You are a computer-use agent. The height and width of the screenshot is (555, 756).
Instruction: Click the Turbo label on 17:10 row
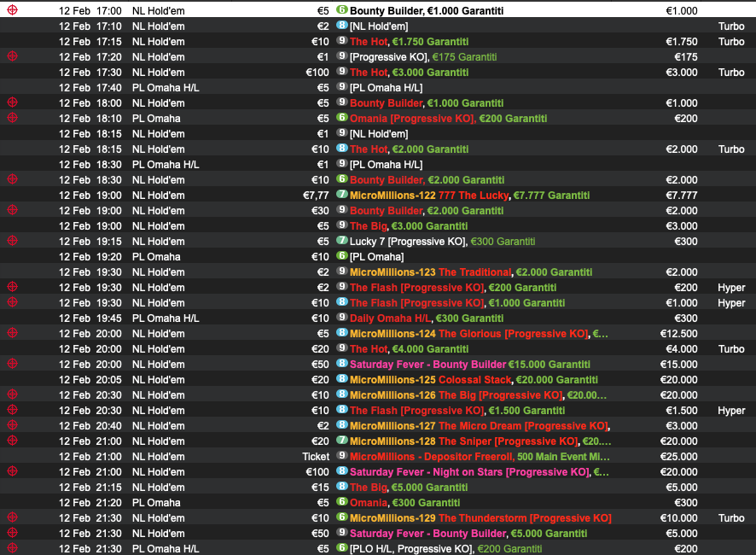point(731,26)
